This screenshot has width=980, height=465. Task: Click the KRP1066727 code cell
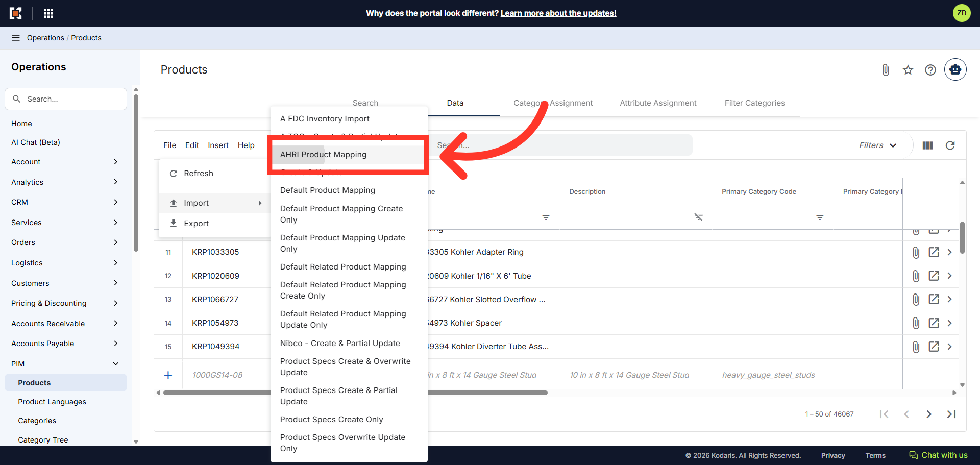click(x=226, y=300)
